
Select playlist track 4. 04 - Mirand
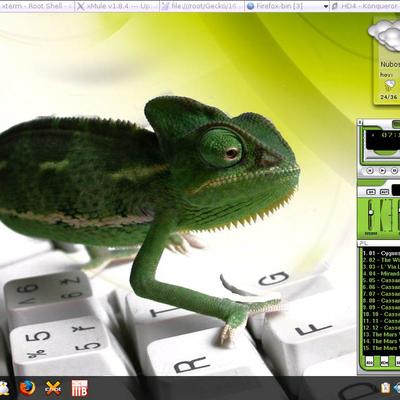(x=381, y=274)
